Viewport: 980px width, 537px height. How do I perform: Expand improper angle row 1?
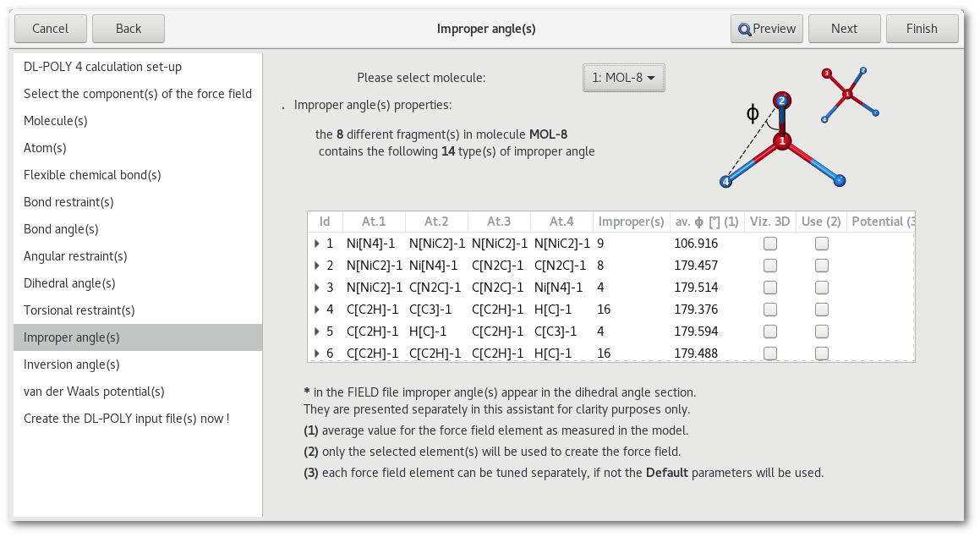(317, 244)
